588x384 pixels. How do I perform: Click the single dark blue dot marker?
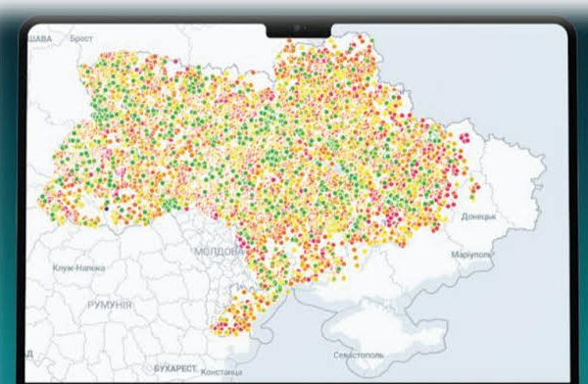click(107, 209)
